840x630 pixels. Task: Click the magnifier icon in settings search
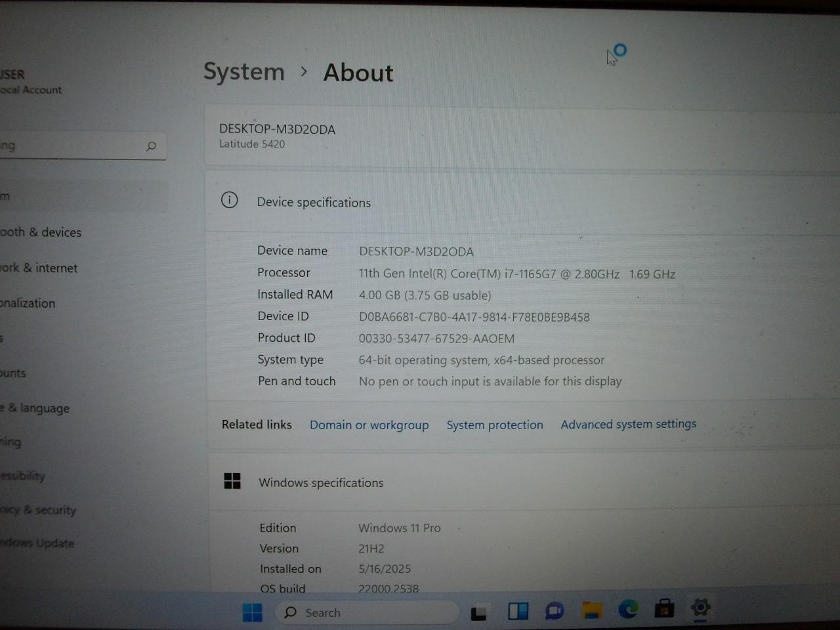click(x=151, y=146)
